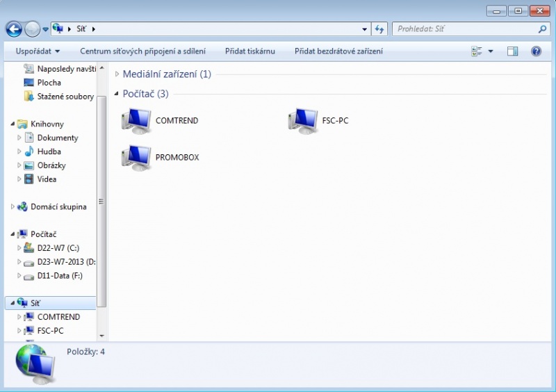
Task: Expand the Domácí skupina node
Action: [13, 206]
